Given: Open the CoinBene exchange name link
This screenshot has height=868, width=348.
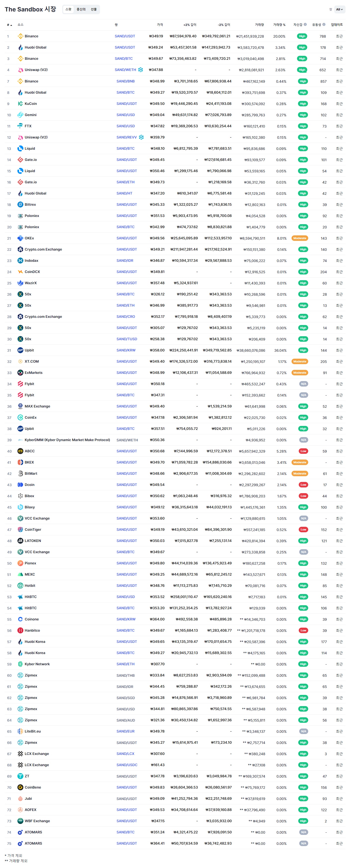Looking at the screenshot, I should tap(33, 788).
